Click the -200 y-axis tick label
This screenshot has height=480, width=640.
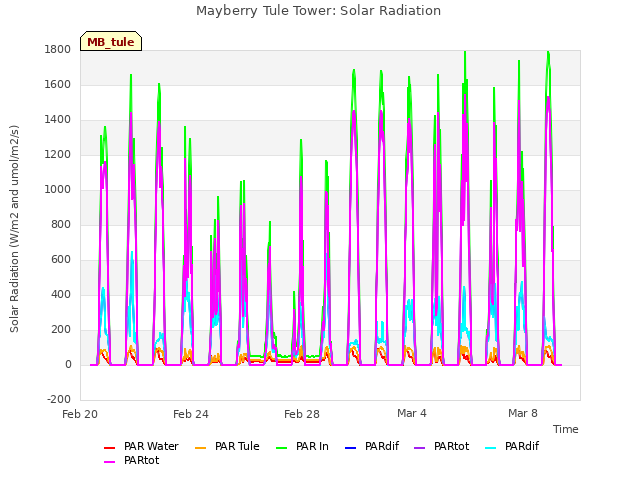59,400
